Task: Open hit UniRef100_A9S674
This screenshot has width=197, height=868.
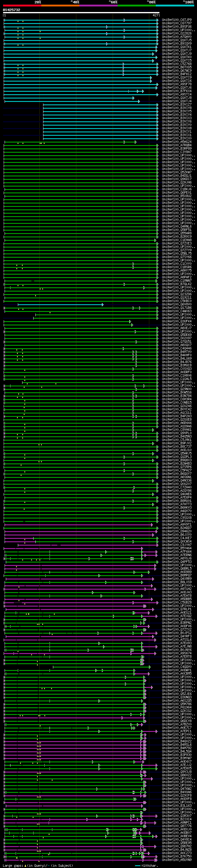Action: click(x=176, y=653)
